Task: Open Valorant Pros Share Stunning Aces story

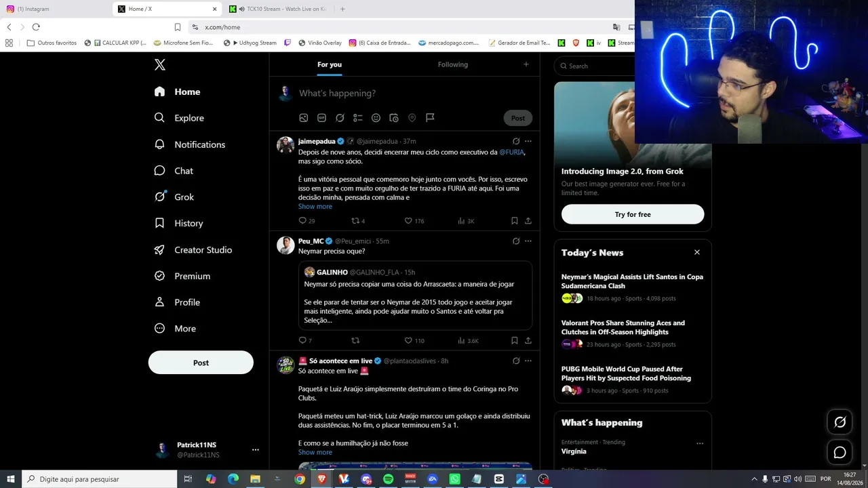Action: pos(633,333)
